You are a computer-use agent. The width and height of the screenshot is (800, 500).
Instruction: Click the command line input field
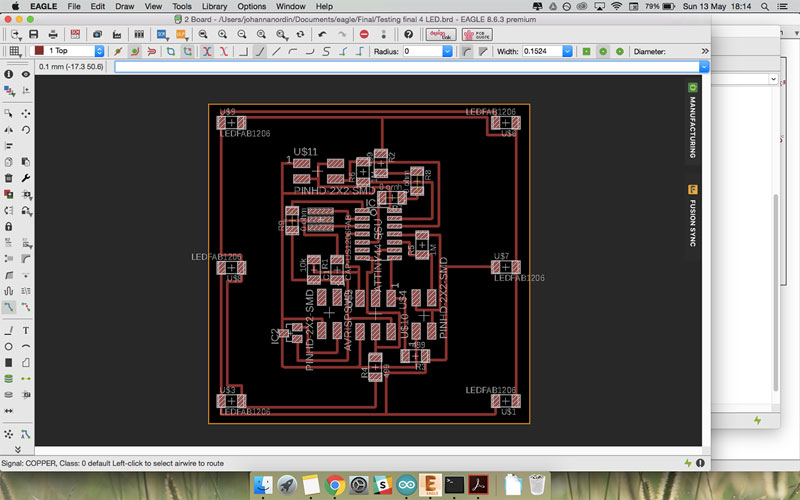click(407, 67)
